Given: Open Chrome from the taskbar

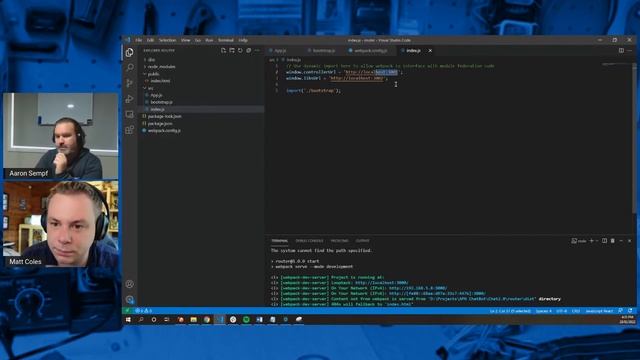Looking at the screenshot, I should coord(207,320).
